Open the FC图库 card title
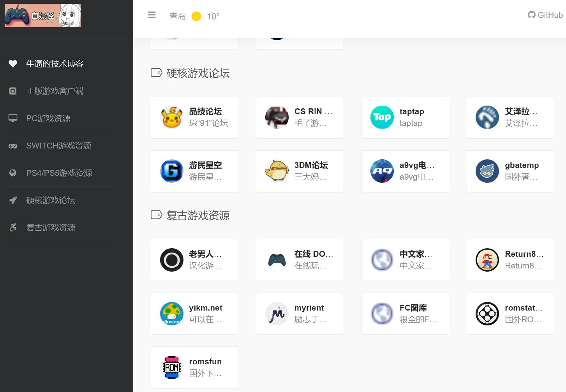Image resolution: width=566 pixels, height=392 pixels. click(x=413, y=308)
